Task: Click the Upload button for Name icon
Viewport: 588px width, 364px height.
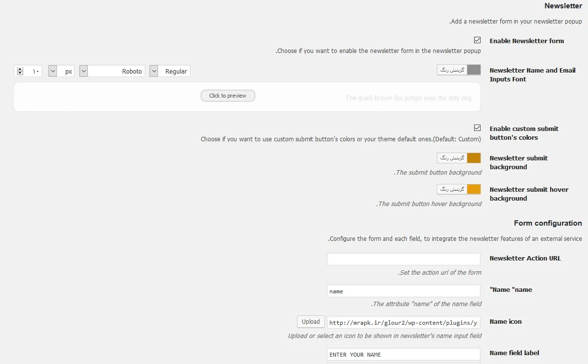Action: [x=311, y=322]
